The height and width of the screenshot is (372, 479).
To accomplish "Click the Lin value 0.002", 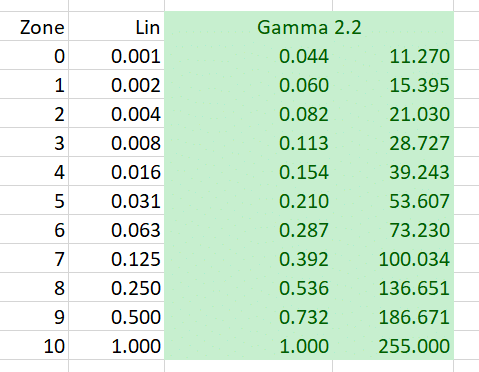I will [116, 84].
